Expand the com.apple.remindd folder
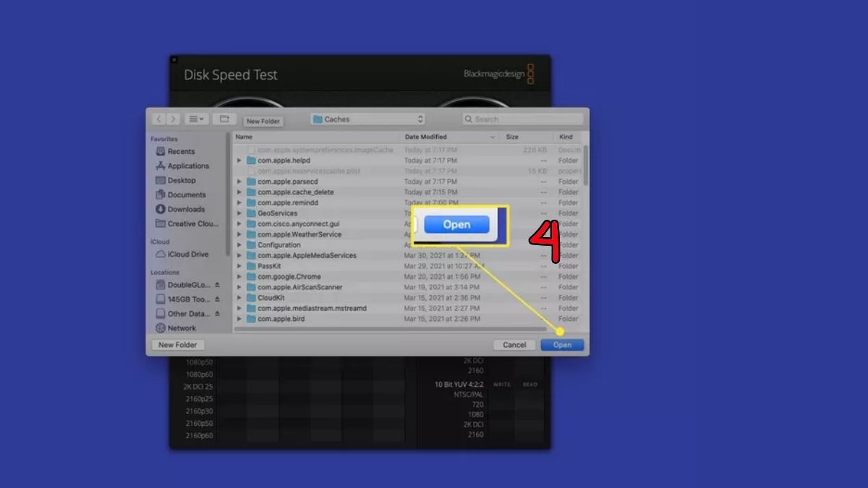The image size is (868, 488). (x=239, y=203)
